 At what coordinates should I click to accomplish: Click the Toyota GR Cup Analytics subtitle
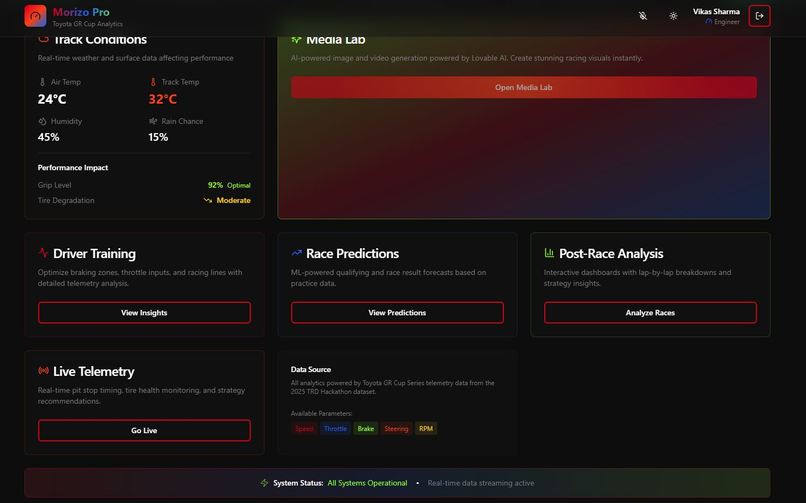[87, 24]
